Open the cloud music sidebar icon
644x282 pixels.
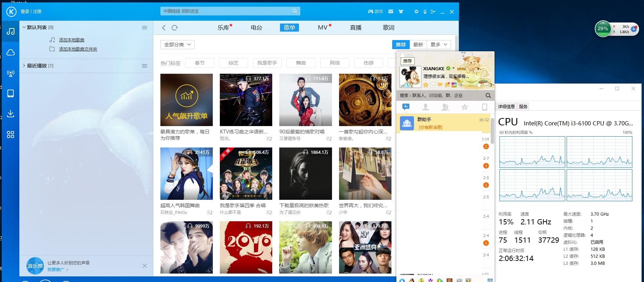pyautogui.click(x=11, y=52)
